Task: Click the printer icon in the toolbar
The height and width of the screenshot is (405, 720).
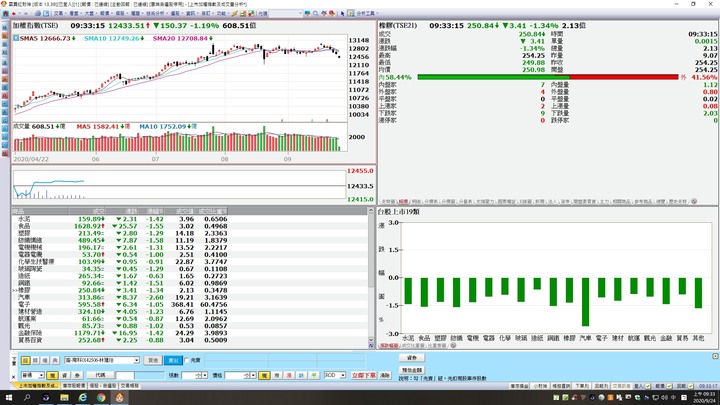Action: click(x=38, y=13)
